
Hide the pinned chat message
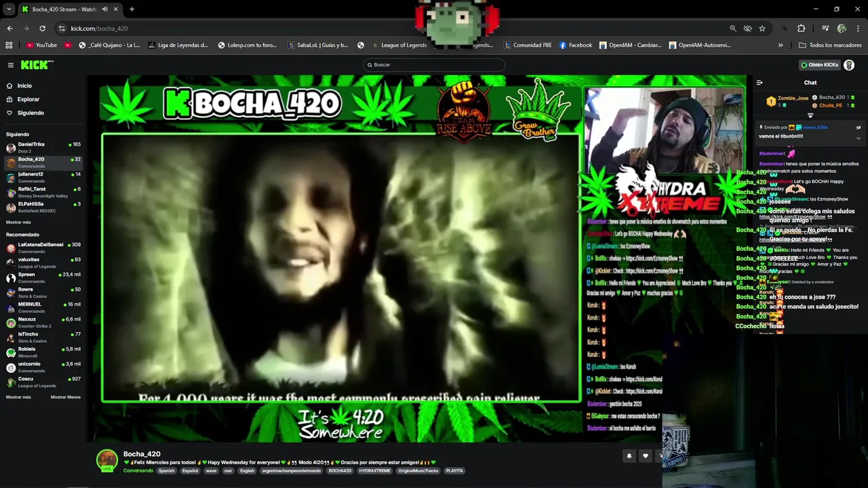click(x=859, y=127)
